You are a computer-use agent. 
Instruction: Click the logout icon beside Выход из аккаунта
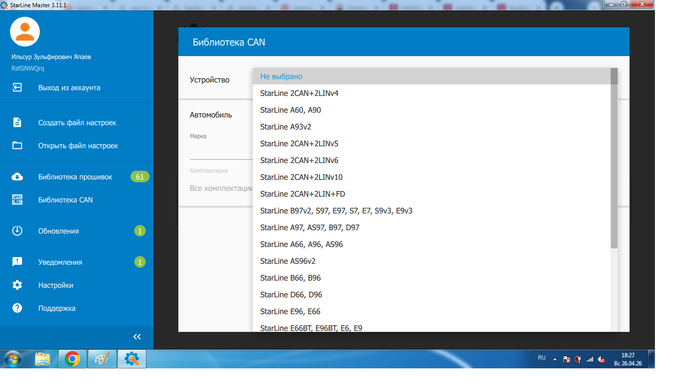pyautogui.click(x=17, y=88)
